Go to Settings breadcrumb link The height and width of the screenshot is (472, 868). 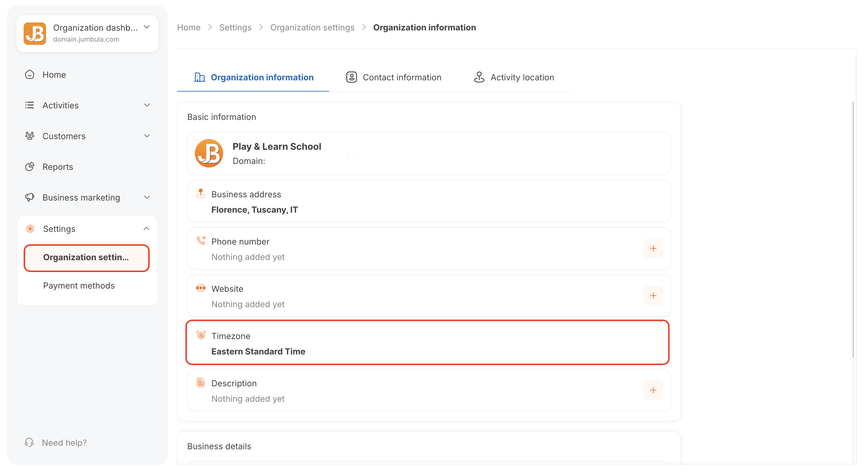[x=235, y=27]
